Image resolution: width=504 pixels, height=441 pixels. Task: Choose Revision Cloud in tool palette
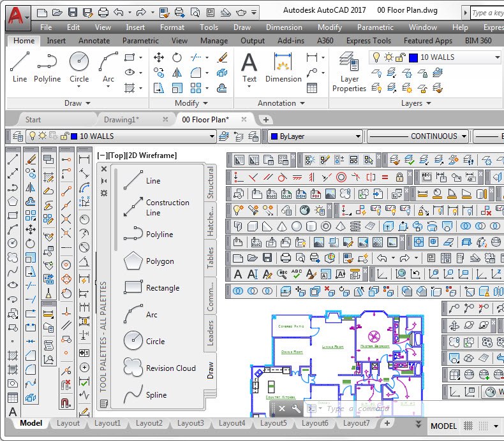[x=160, y=368]
